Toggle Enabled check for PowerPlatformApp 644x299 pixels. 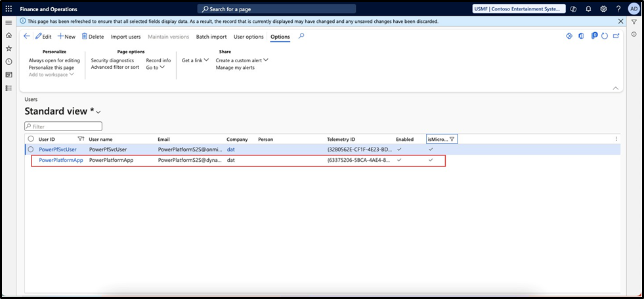tap(399, 160)
